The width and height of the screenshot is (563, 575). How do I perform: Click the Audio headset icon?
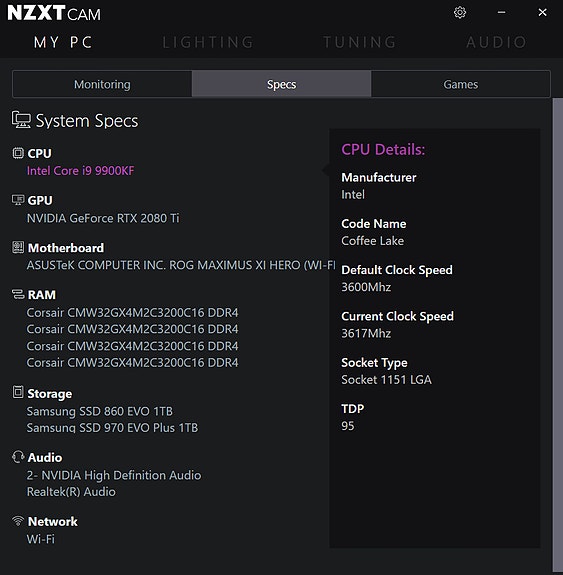(x=18, y=457)
